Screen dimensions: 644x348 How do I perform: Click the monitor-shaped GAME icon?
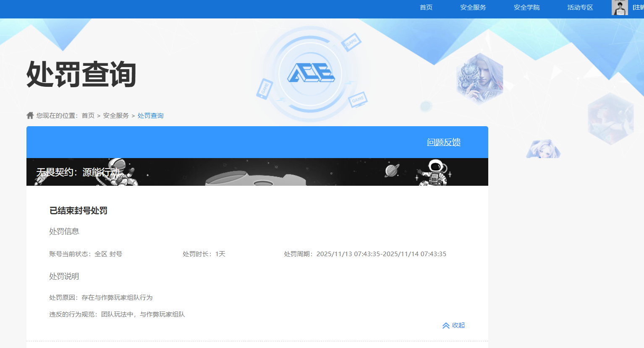(358, 100)
